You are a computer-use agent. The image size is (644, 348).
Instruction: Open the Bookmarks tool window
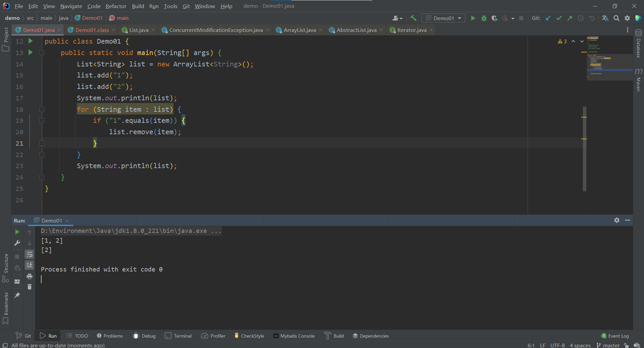[x=6, y=308]
